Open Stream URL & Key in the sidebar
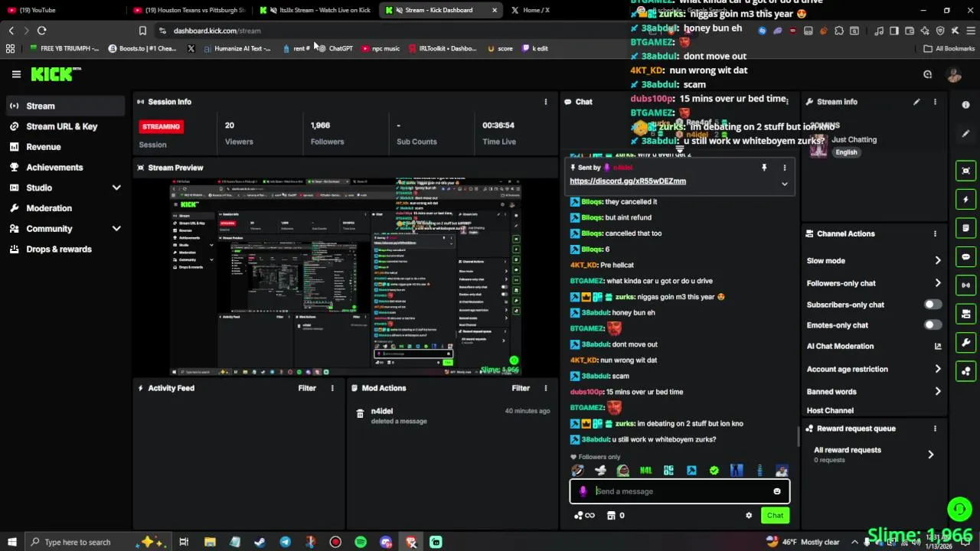This screenshot has width=980, height=551. [x=65, y=126]
